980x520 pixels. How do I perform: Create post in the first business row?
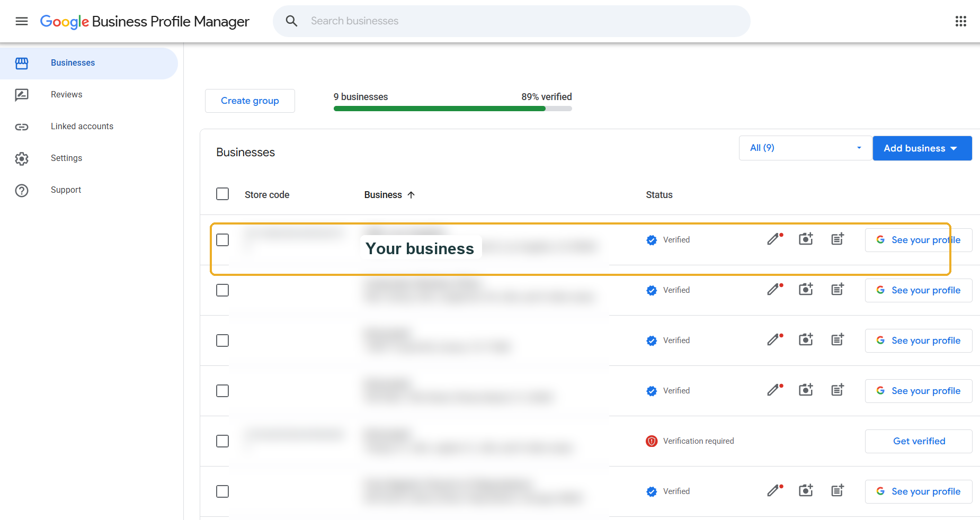point(838,239)
